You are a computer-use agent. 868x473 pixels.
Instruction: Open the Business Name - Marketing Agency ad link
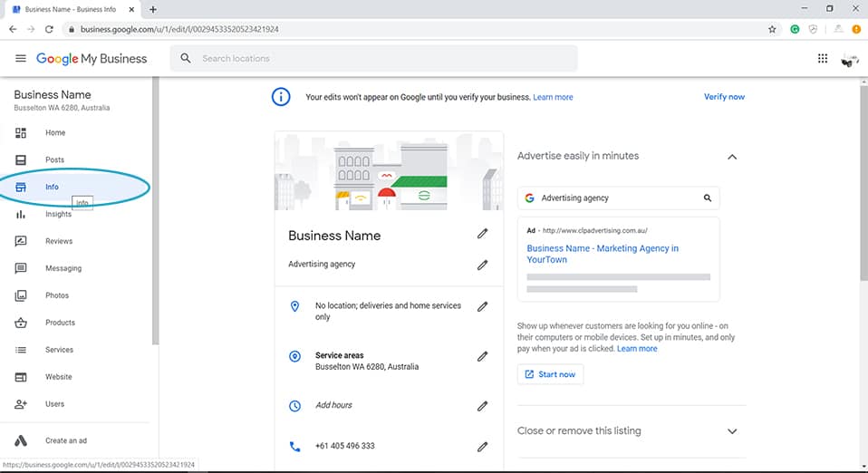[603, 255]
